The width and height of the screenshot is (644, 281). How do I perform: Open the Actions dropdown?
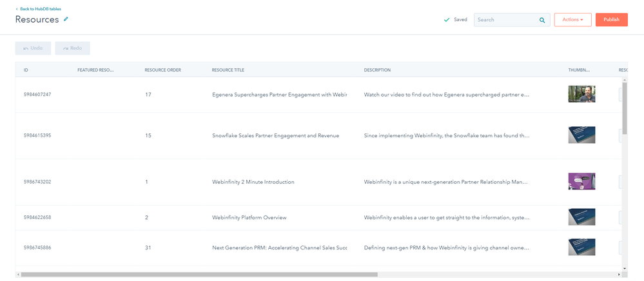(x=572, y=20)
